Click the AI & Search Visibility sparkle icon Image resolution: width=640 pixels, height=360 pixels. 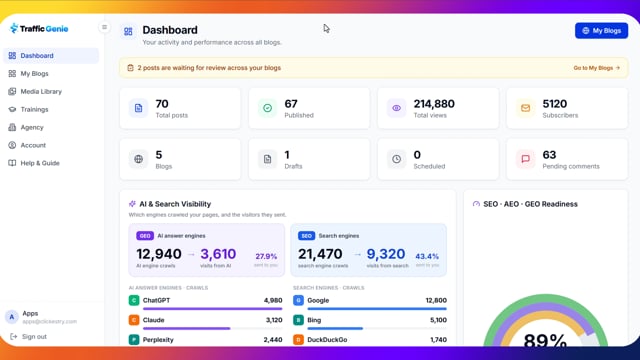click(x=132, y=204)
